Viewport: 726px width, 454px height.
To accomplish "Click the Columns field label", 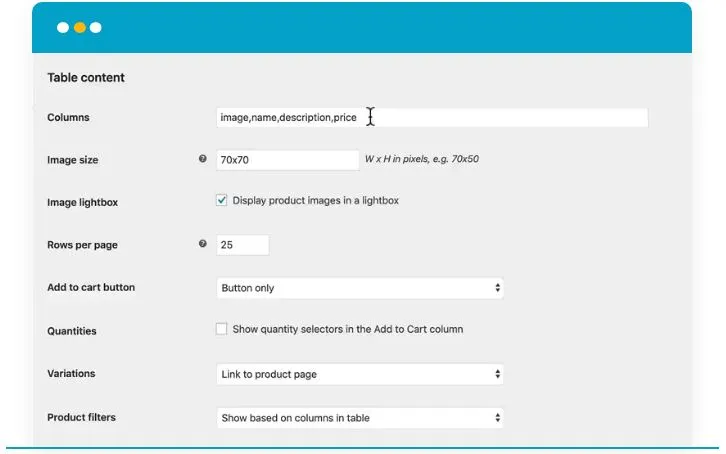I will pyautogui.click(x=68, y=118).
